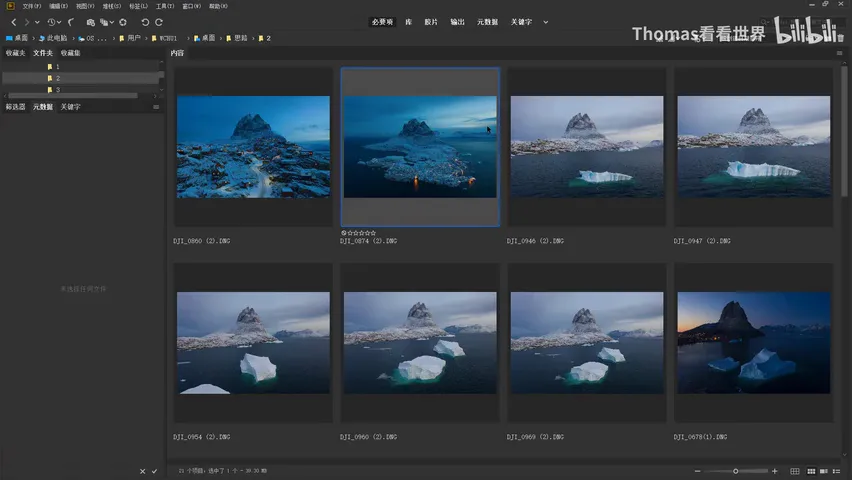The height and width of the screenshot is (480, 852).
Task: Increase thumbnail size with plus button
Action: [x=775, y=471]
